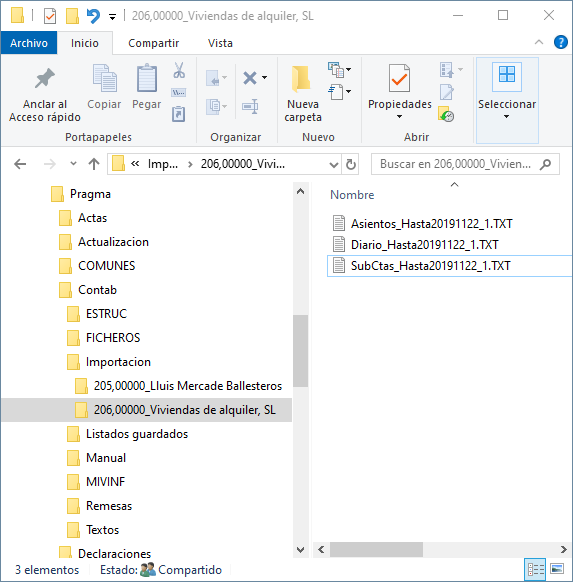Click the Abrir icon in the Abrir group
Image resolution: width=573 pixels, height=582 pixels.
(447, 70)
